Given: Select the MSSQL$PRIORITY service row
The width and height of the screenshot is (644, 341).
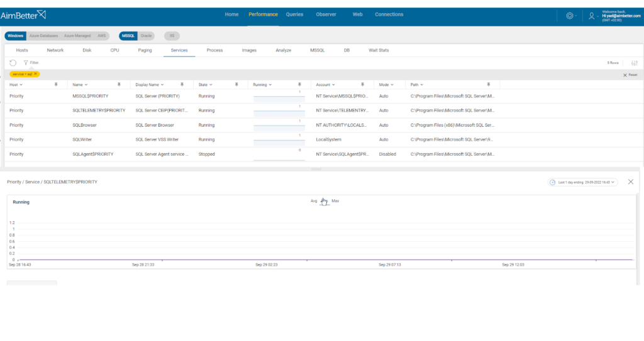Looking at the screenshot, I should [x=324, y=96].
